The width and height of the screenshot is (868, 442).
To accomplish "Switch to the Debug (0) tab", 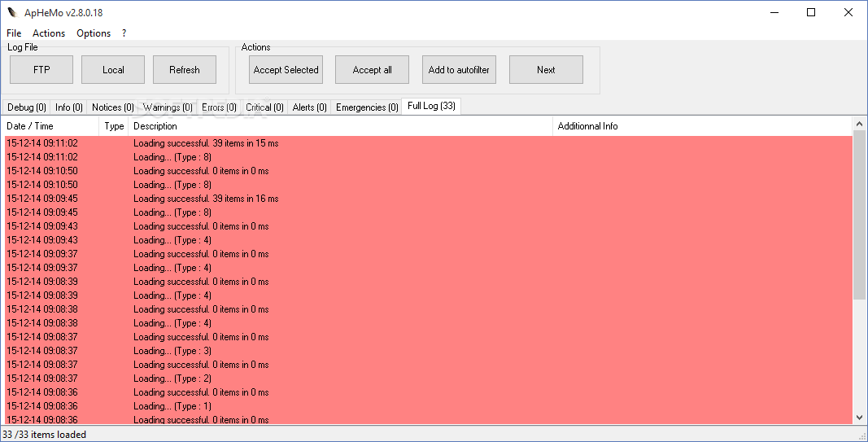I will coord(27,107).
